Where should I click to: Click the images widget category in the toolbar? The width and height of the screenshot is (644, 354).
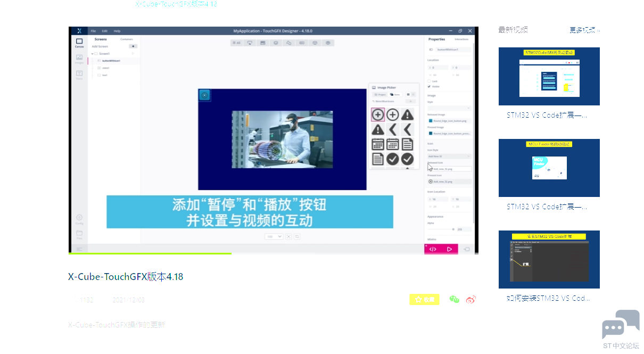tap(262, 43)
